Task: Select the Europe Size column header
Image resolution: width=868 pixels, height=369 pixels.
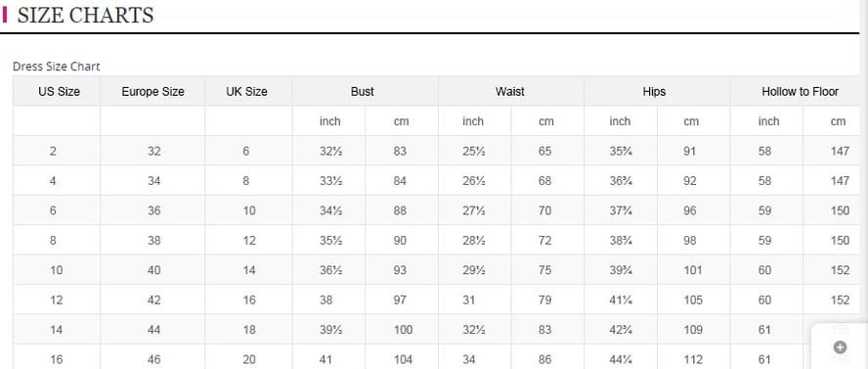Action: click(152, 91)
